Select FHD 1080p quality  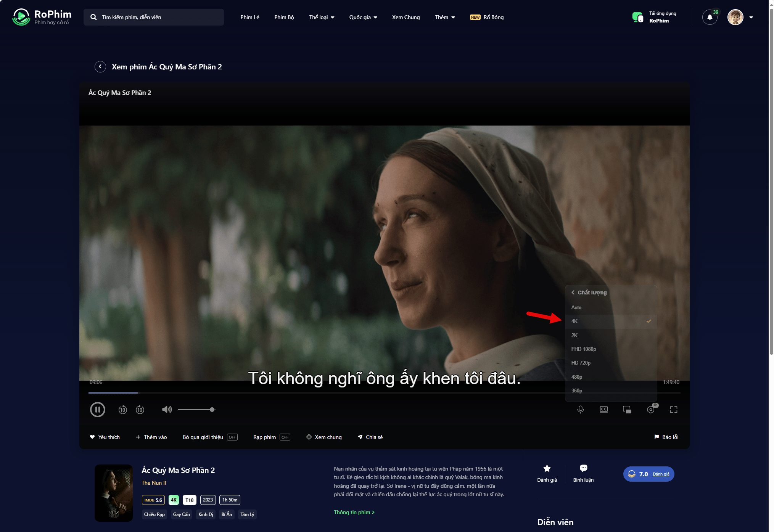point(611,349)
